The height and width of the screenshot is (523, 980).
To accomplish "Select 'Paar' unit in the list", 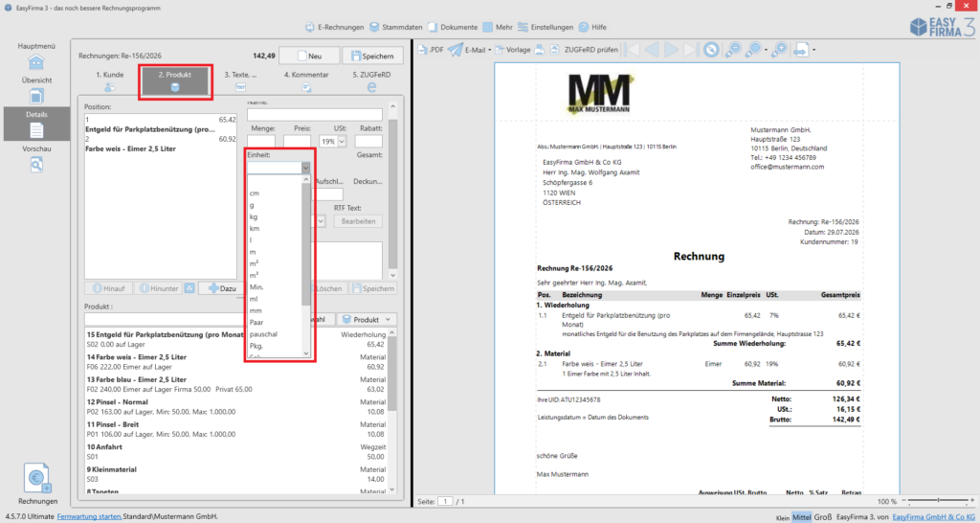I will pos(256,322).
